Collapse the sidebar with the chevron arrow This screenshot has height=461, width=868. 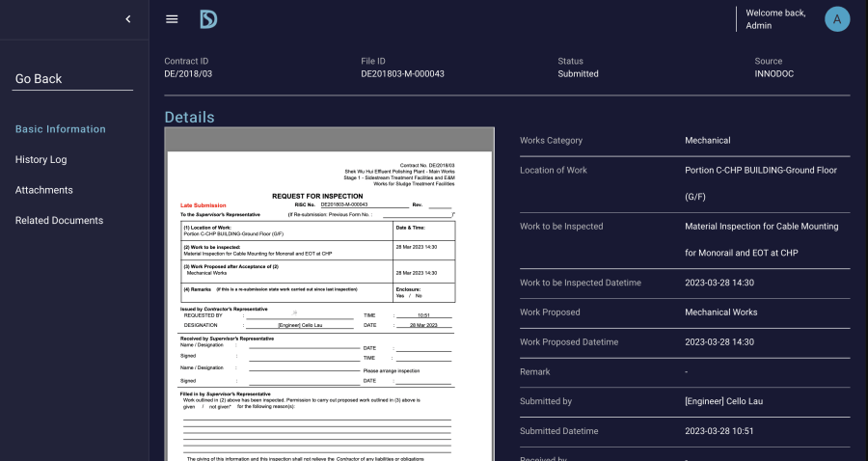[x=128, y=19]
